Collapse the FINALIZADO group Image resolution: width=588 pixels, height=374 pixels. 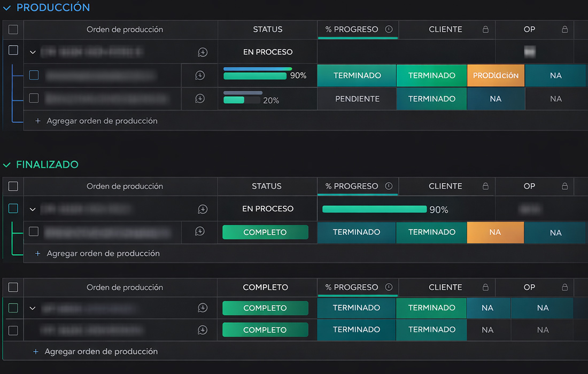coord(7,165)
